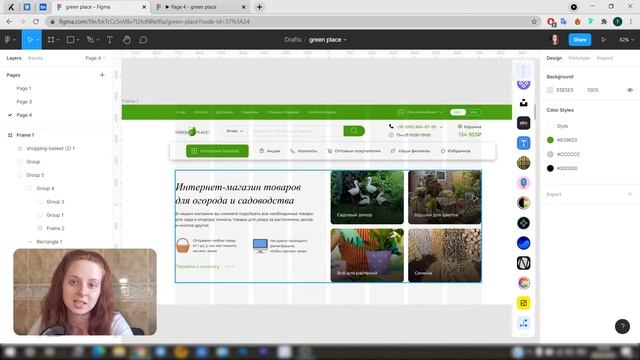Click the green search button in design
This screenshot has width=640, height=360.
click(x=354, y=131)
